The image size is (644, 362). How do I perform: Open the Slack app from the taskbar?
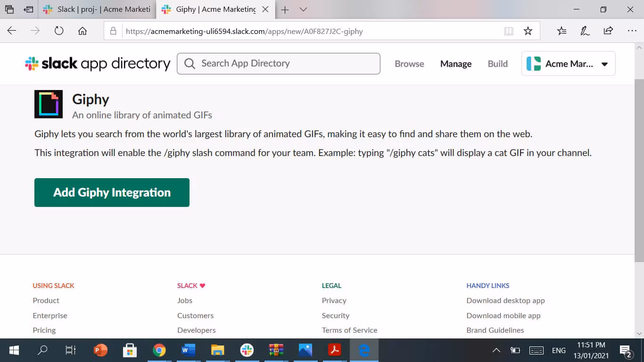pos(247,350)
